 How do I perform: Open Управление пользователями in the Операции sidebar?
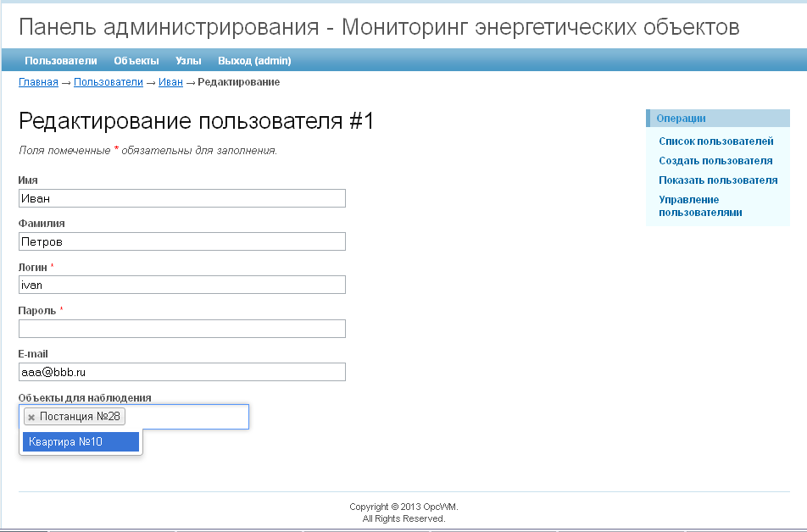700,206
